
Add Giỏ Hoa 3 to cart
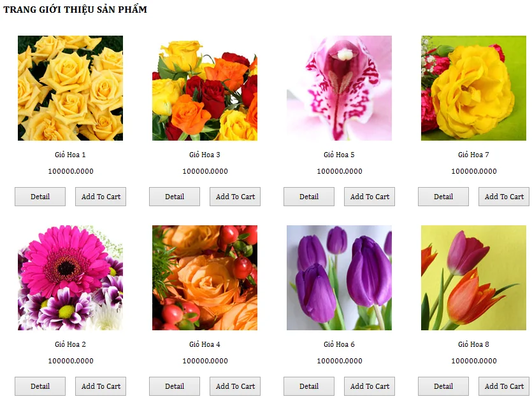[235, 197]
